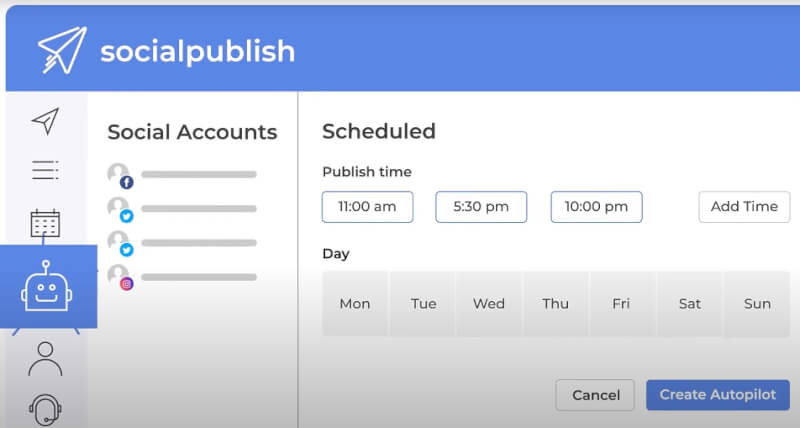Click the Day label
The image size is (800, 428).
[x=336, y=254]
